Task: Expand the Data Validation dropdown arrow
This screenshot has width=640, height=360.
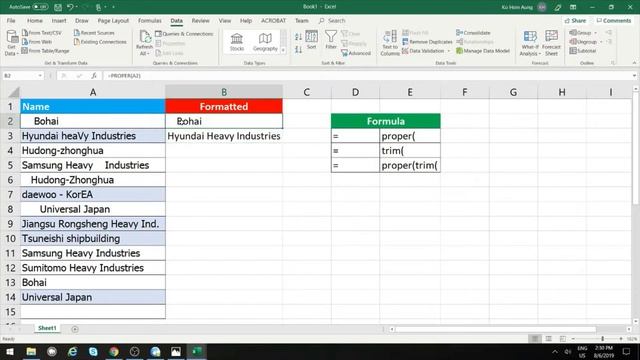Action: point(449,51)
